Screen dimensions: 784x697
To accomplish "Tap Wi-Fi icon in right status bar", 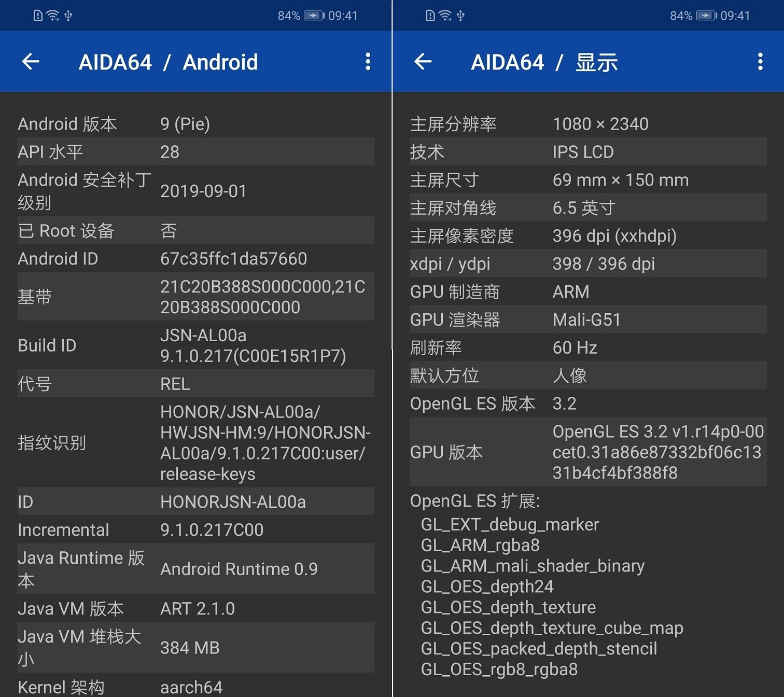I will (x=445, y=16).
